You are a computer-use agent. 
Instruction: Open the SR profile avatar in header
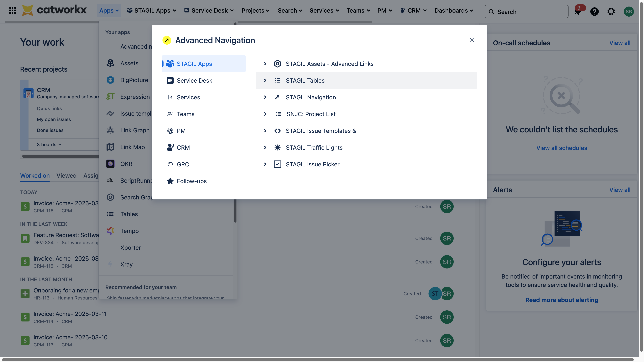tap(629, 12)
